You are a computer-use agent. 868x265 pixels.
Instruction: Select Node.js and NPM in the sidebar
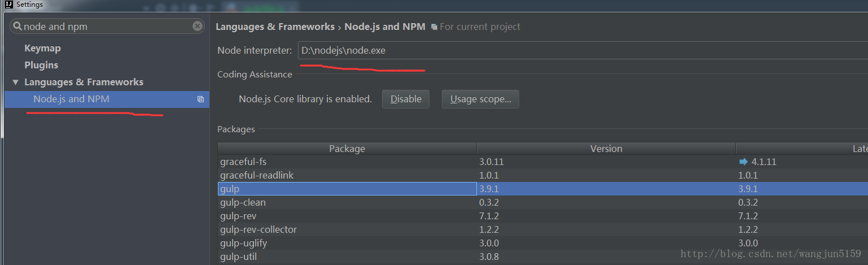coord(72,99)
